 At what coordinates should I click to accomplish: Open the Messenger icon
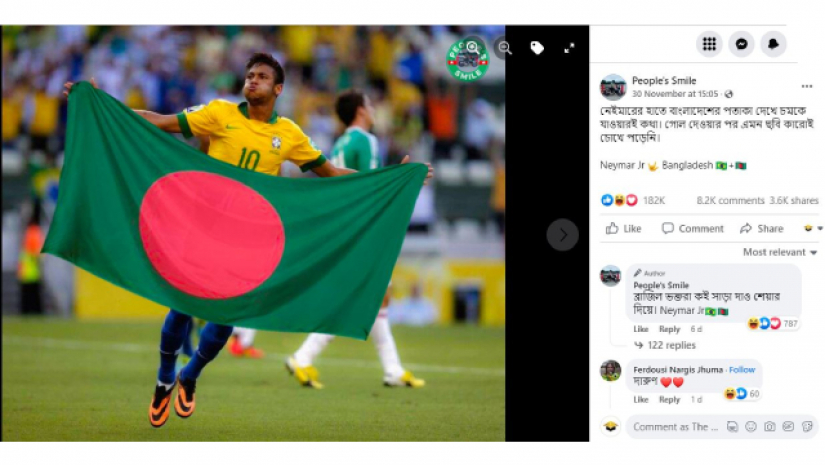click(x=741, y=44)
